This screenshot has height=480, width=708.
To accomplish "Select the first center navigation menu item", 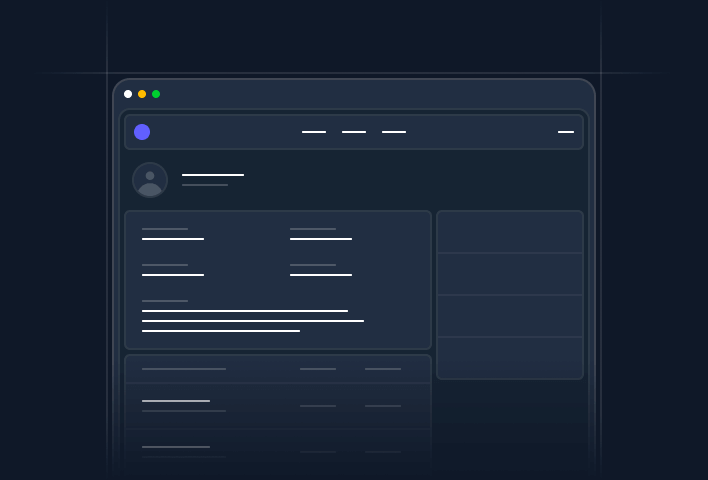I will coord(314,132).
